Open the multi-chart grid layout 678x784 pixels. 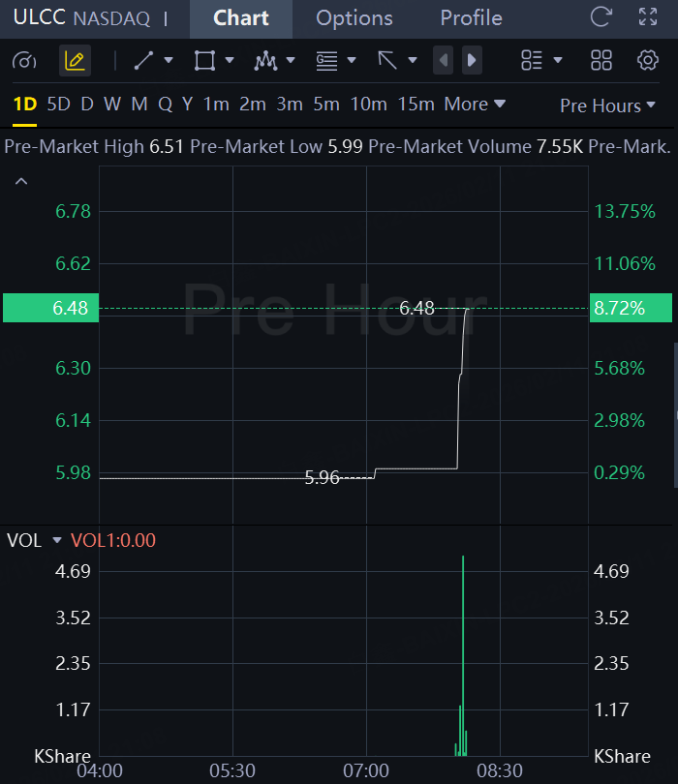point(601,61)
